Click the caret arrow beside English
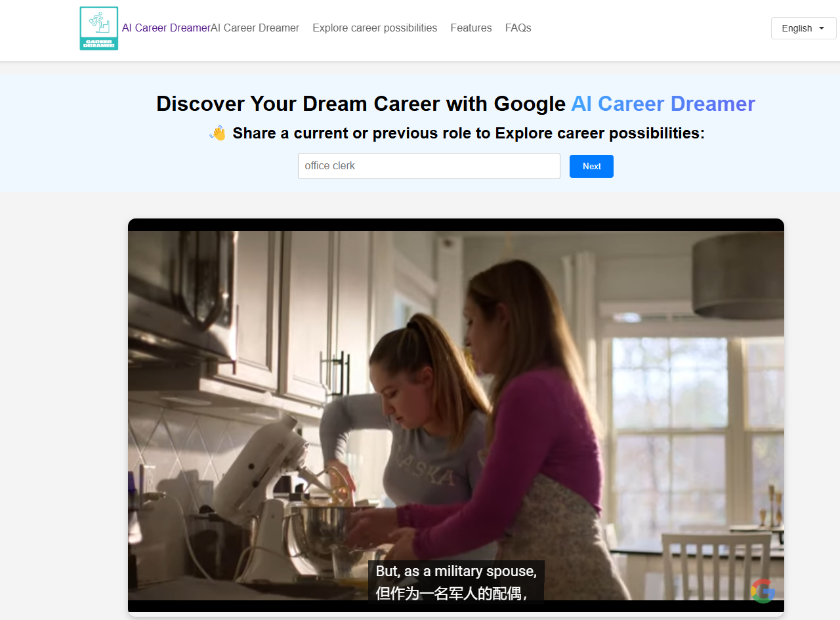 tap(822, 28)
